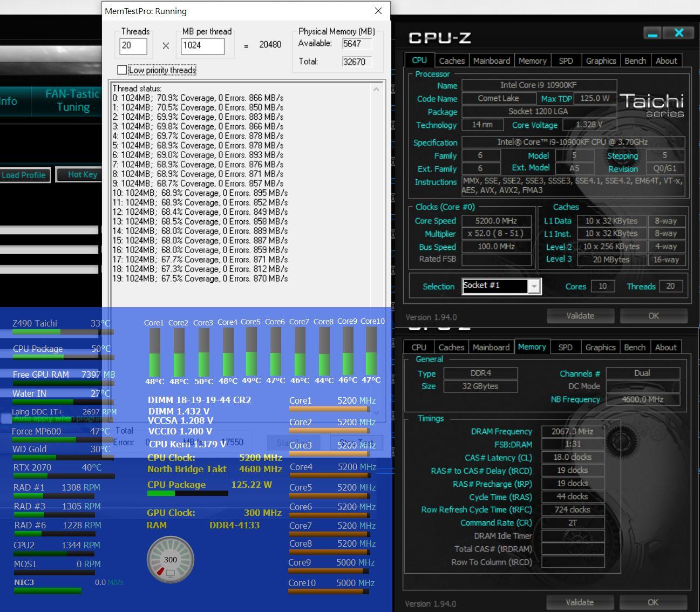Click the Available memory value 5647
The image size is (700, 612).
coord(357,44)
